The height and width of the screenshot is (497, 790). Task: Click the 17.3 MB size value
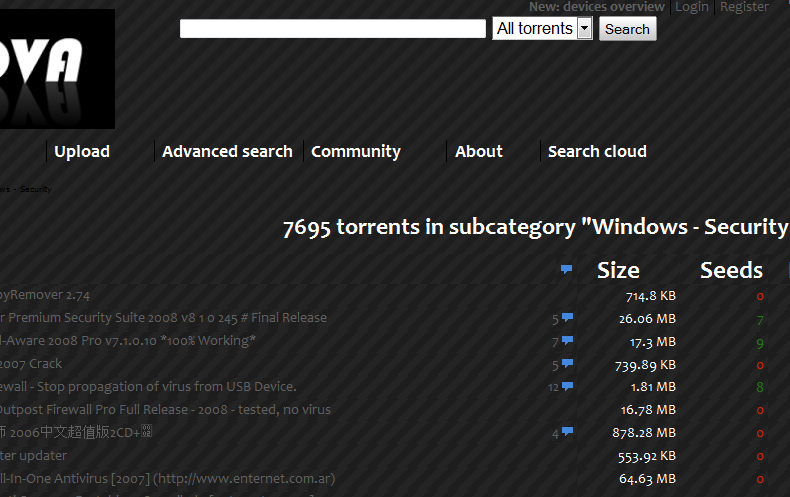coord(652,342)
